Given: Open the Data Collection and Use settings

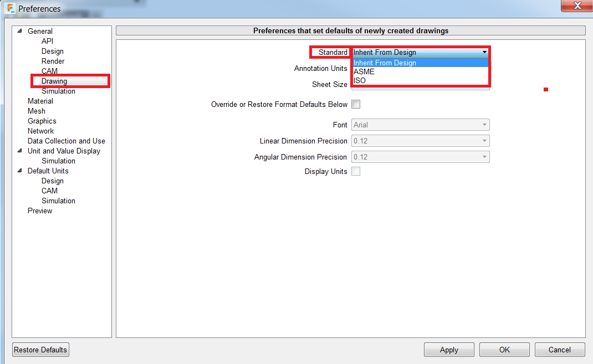Looking at the screenshot, I should click(x=66, y=141).
